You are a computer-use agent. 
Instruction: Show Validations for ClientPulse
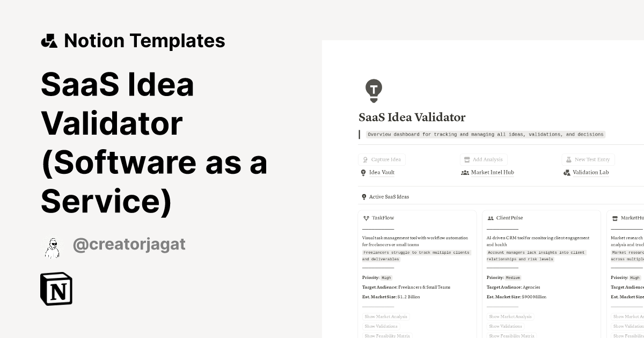tap(505, 326)
